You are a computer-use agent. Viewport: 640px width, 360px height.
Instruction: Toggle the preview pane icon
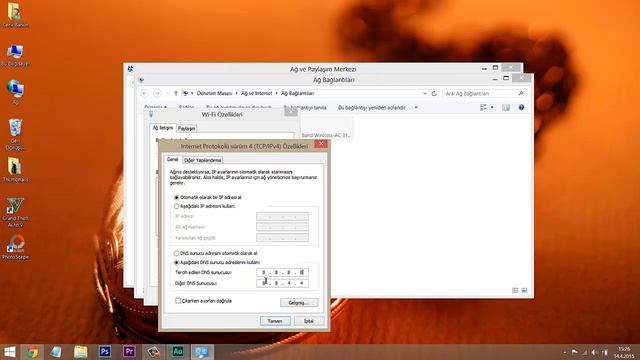pyautogui.click(x=506, y=108)
